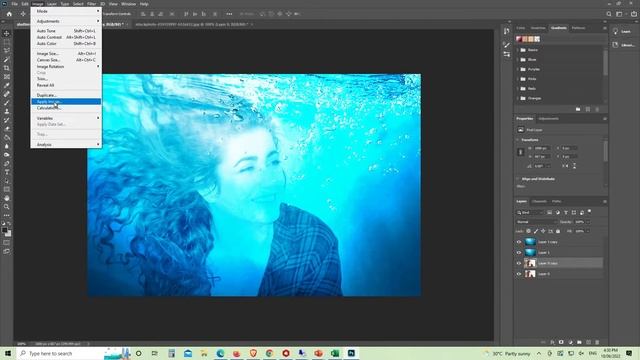Expand the Oranges gradient folder

(x=518, y=98)
